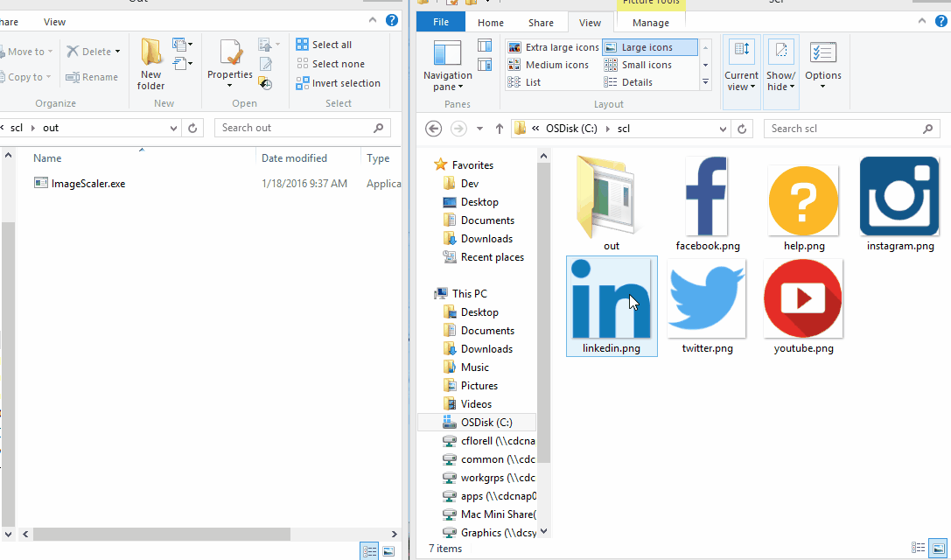Click Select none in out window

(331, 64)
